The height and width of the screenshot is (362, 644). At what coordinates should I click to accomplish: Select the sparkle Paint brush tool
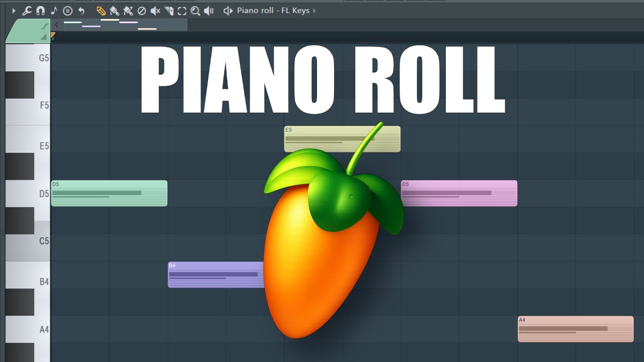128,11
